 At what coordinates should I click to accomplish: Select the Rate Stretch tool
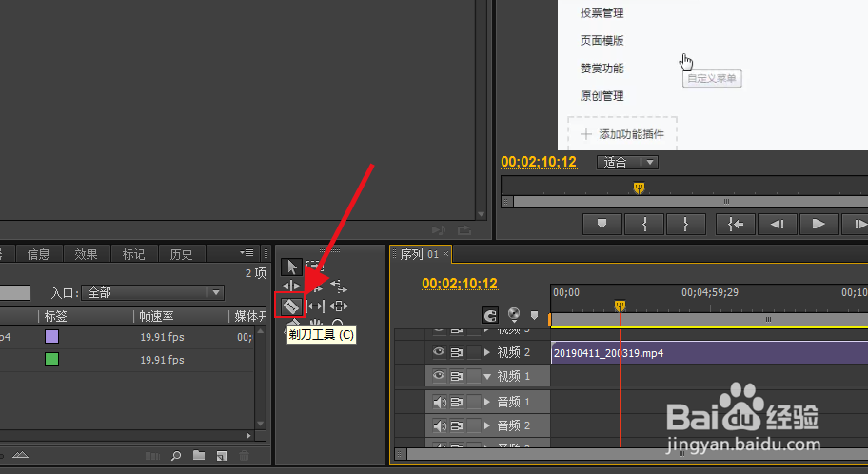pyautogui.click(x=339, y=286)
